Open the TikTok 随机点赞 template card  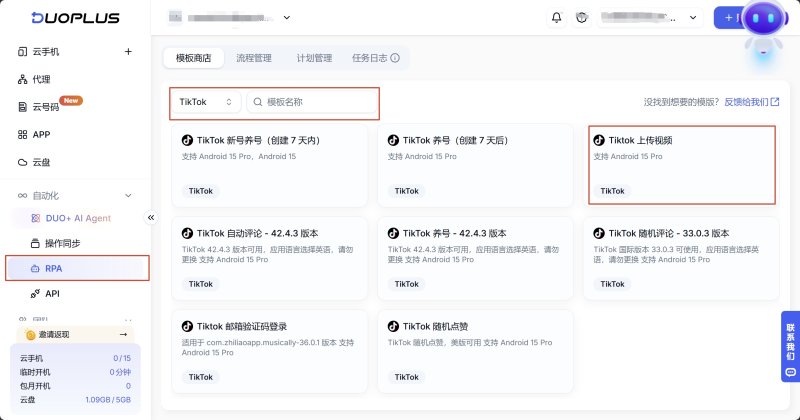tap(475, 352)
